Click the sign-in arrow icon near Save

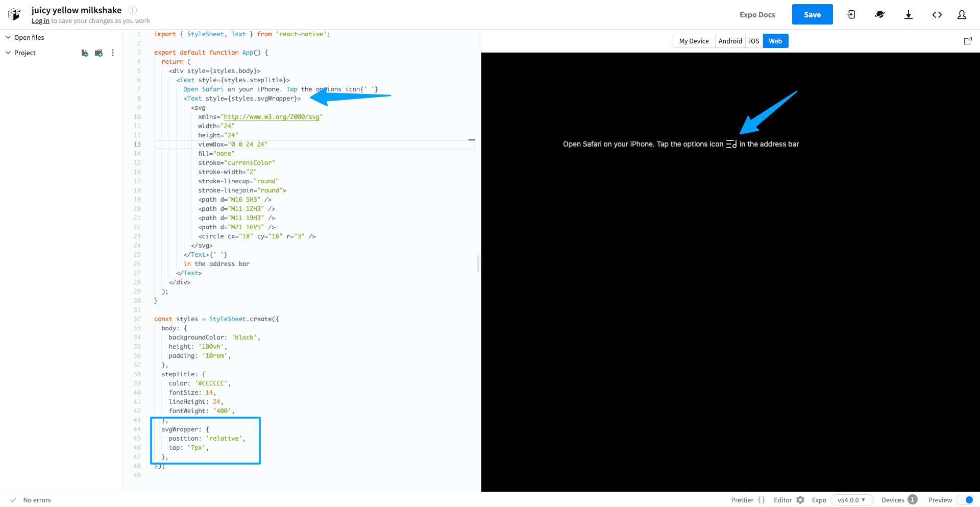click(851, 14)
